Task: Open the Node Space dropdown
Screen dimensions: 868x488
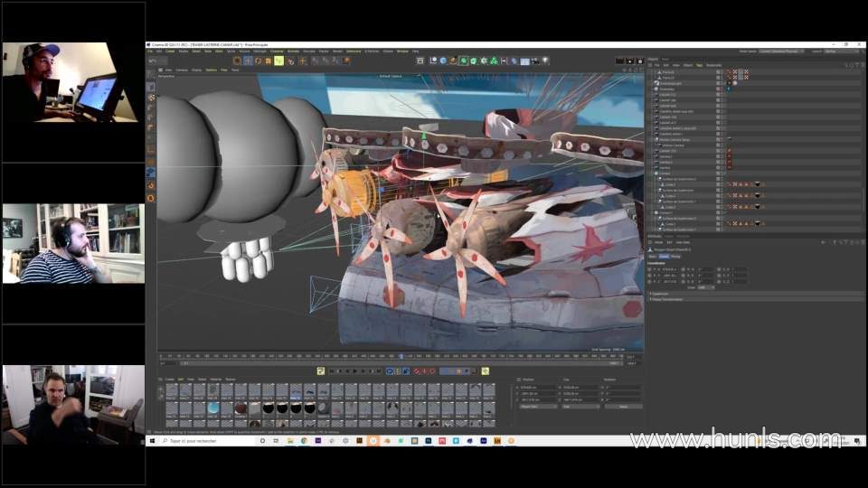Action: pyautogui.click(x=781, y=51)
